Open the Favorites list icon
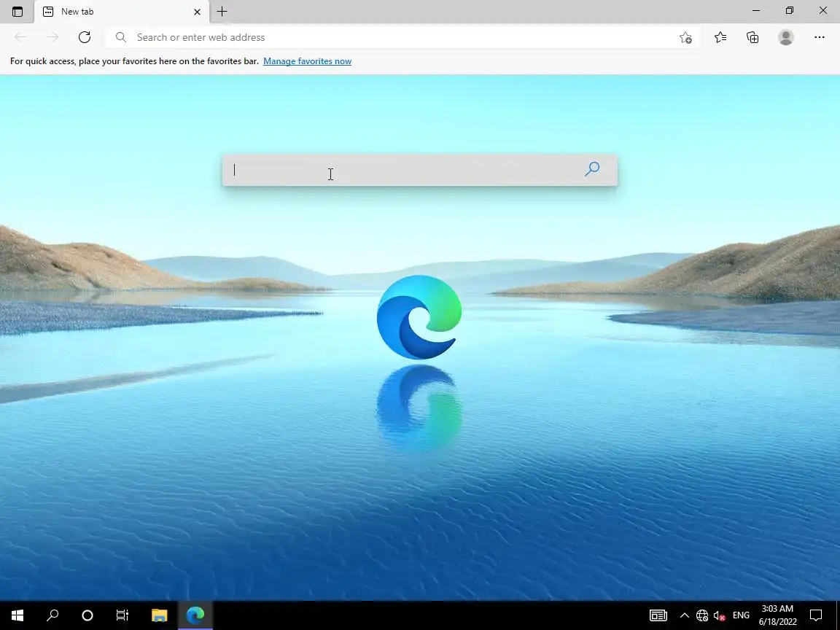Image resolution: width=840 pixels, height=630 pixels. pos(720,37)
